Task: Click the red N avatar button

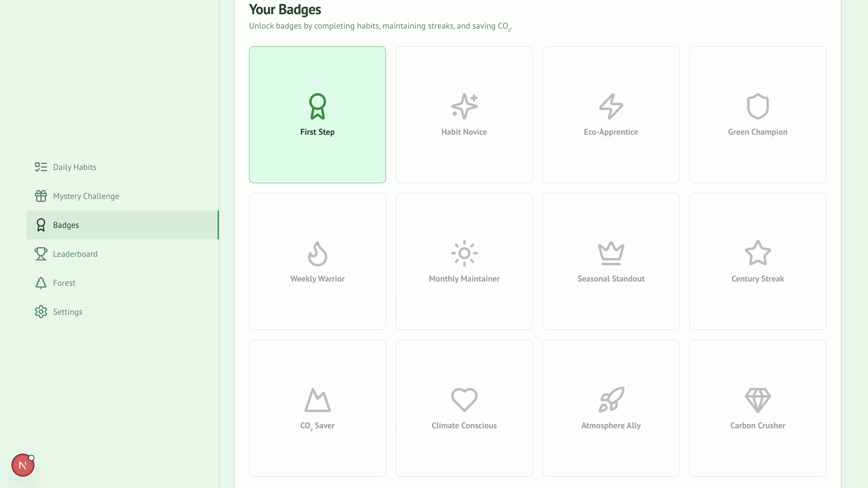Action: pos(23,465)
